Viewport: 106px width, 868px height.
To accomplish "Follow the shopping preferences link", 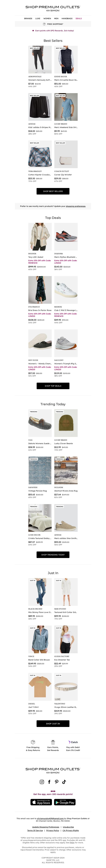I will coord(76,206).
